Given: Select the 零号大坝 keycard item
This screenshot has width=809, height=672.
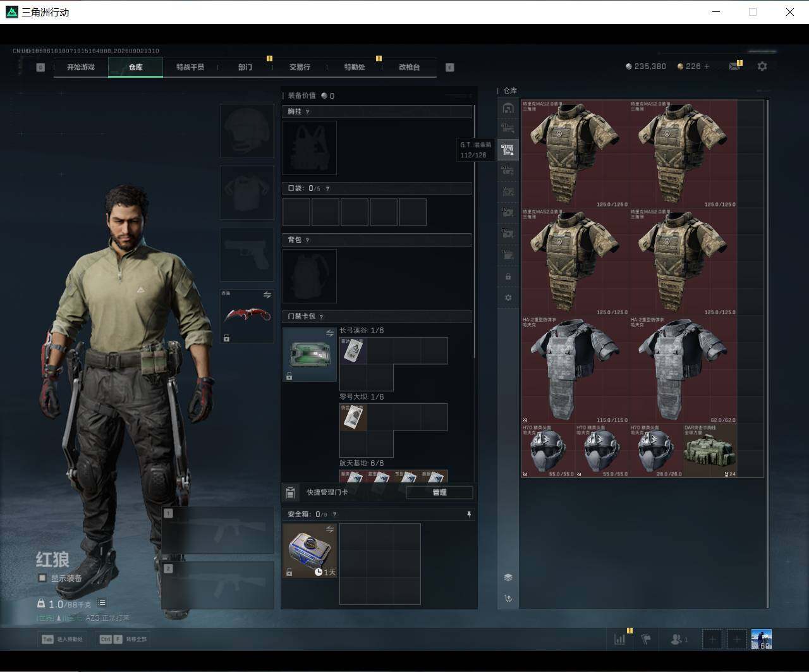Looking at the screenshot, I should tap(353, 417).
